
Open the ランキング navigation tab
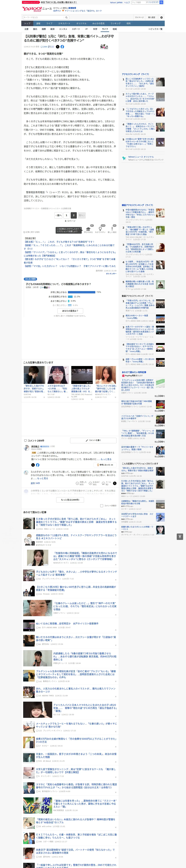(115, 24)
